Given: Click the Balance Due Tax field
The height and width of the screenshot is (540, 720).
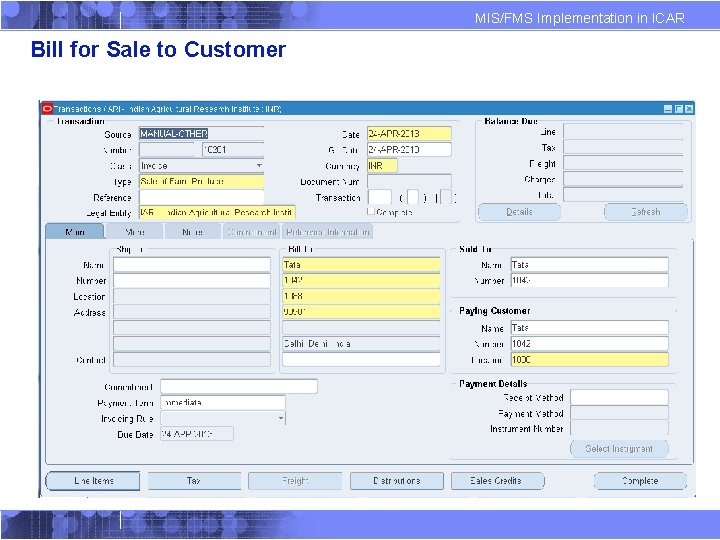Looking at the screenshot, I should pos(623,147).
